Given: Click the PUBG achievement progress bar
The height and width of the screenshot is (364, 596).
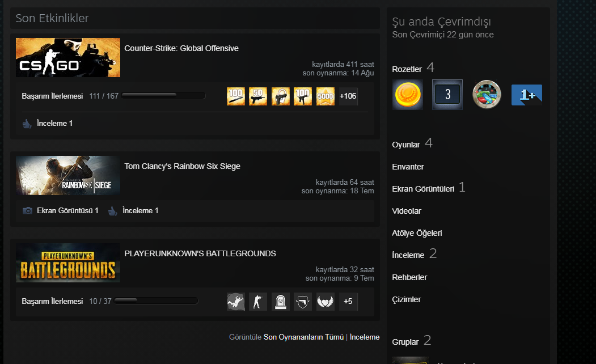Looking at the screenshot, I should click(x=156, y=300).
